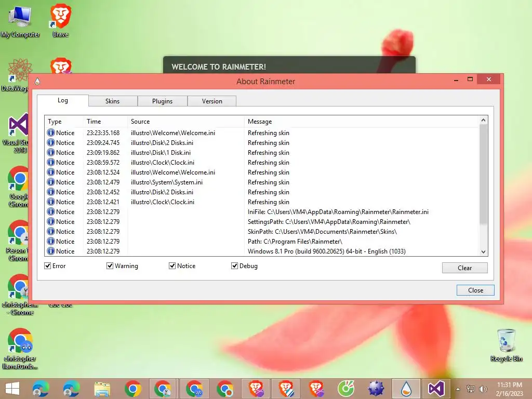Click the Message column header
This screenshot has width=532, height=399.
point(362,122)
